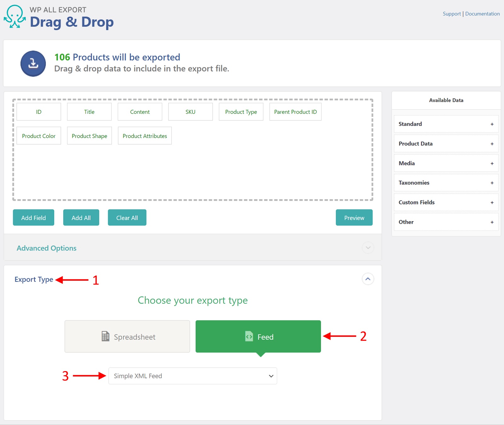Click plus icon beside Product Data
Image resolution: width=504 pixels, height=425 pixels.
point(492,144)
